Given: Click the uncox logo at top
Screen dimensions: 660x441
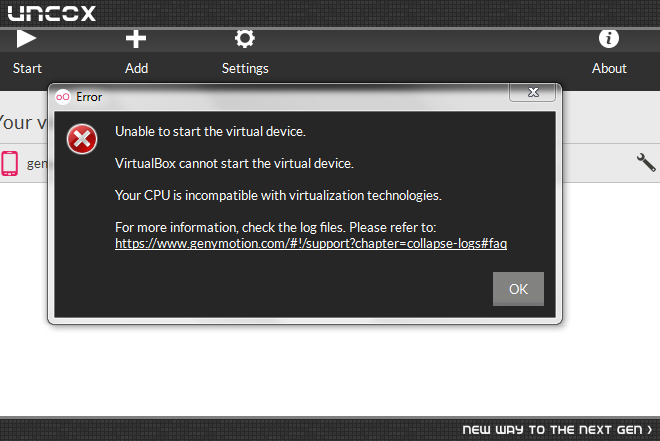Looking at the screenshot, I should [52, 13].
